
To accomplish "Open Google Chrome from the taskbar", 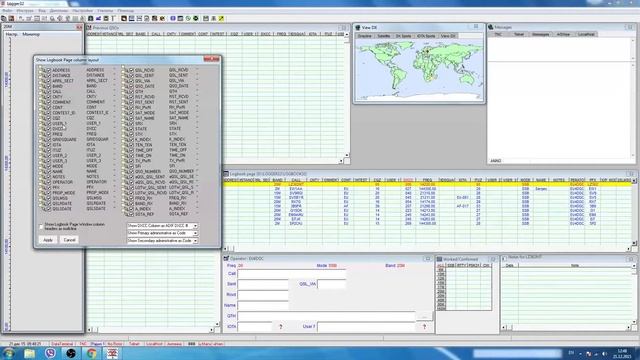I will (x=91, y=353).
